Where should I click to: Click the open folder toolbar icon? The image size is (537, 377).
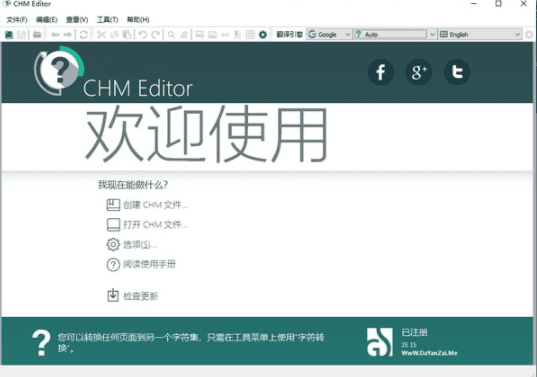(37, 35)
